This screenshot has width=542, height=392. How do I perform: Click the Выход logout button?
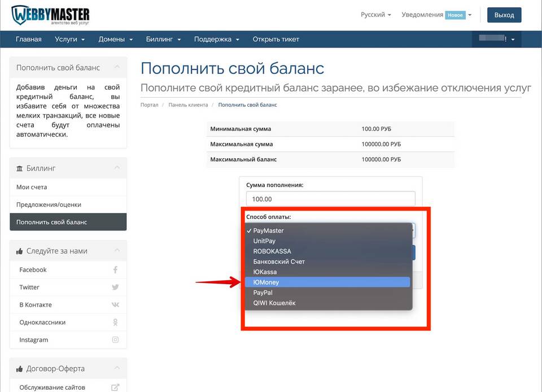504,15
